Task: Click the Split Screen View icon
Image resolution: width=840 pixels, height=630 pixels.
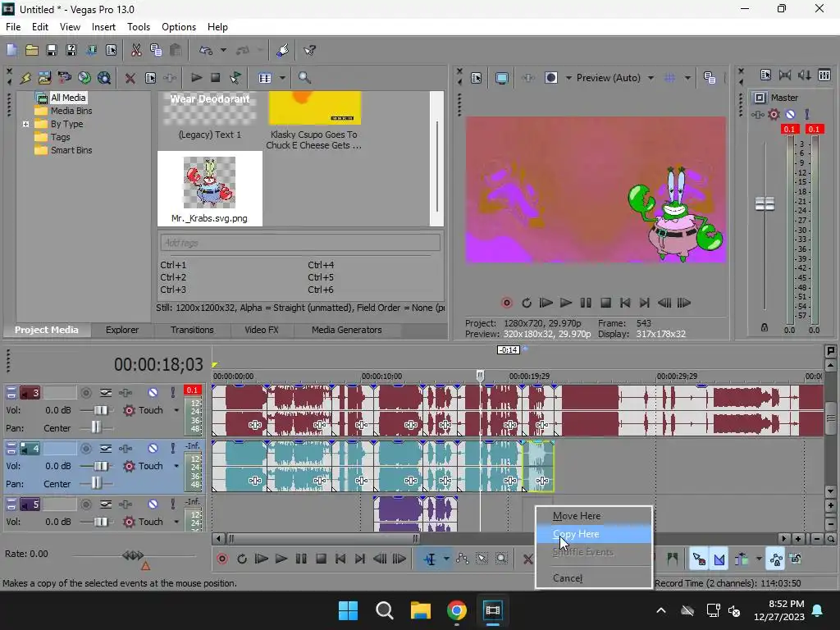Action: [550, 78]
